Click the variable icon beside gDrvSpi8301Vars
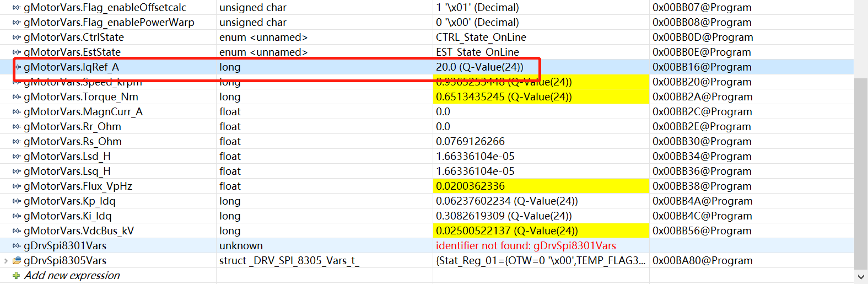 17,246
